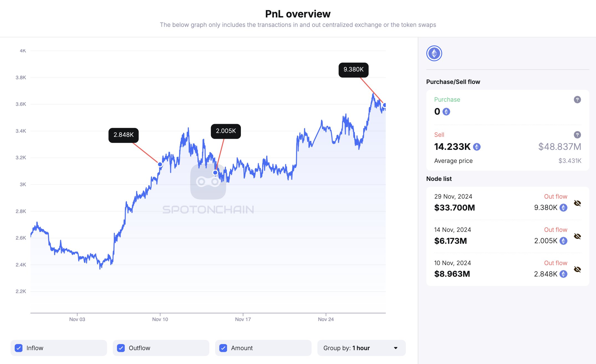The height and width of the screenshot is (364, 596).
Task: Select the $8.963M out flow entry
Action: [452, 274]
